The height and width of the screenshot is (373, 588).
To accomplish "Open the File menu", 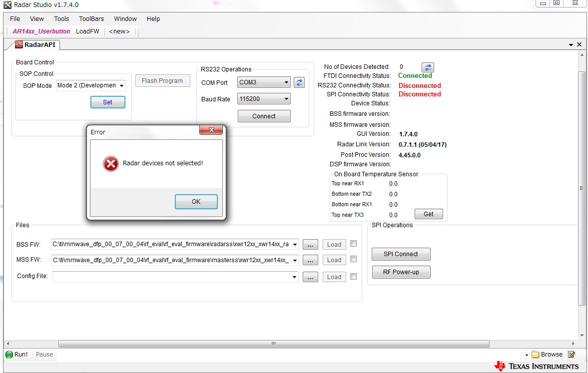I will [15, 19].
